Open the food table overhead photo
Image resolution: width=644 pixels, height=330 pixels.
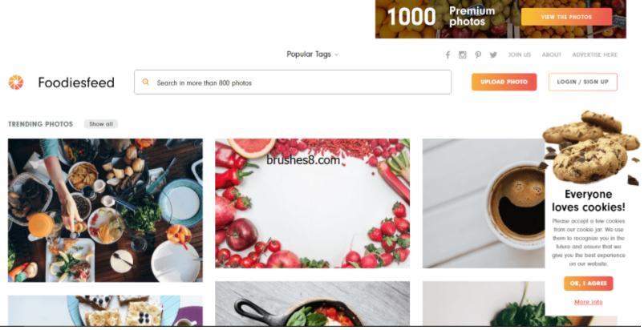click(105, 211)
